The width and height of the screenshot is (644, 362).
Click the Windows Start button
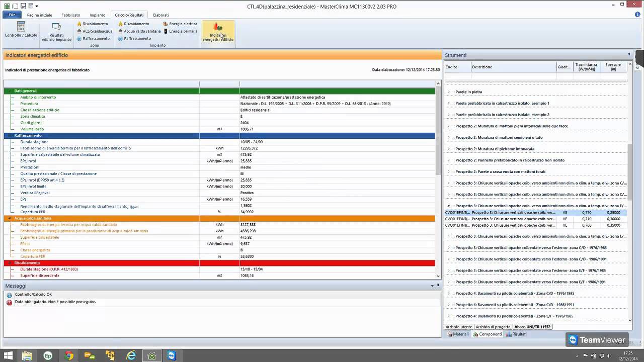click(x=9, y=355)
